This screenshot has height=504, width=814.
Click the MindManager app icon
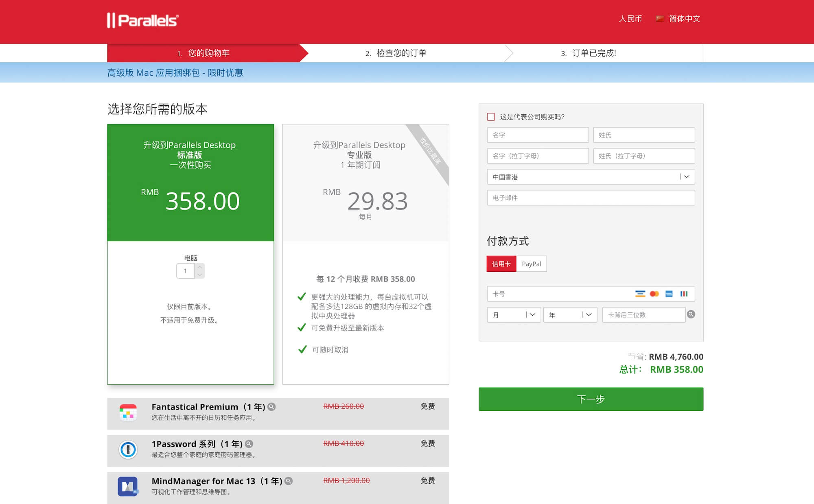pyautogui.click(x=128, y=487)
